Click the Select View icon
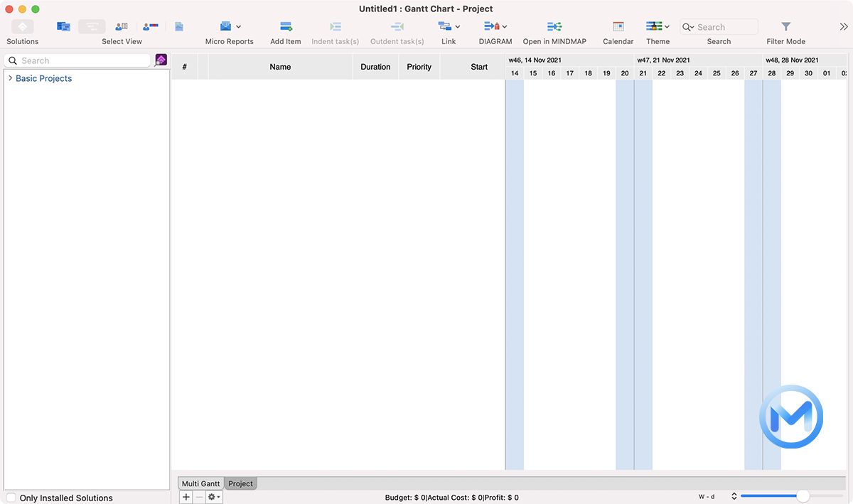The height and width of the screenshot is (504, 853). [91, 26]
